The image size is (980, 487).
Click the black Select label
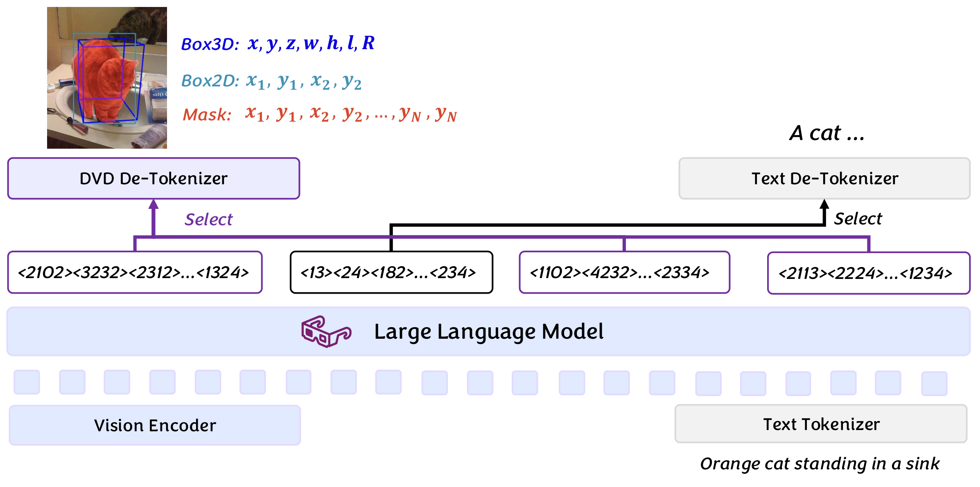pos(858,219)
